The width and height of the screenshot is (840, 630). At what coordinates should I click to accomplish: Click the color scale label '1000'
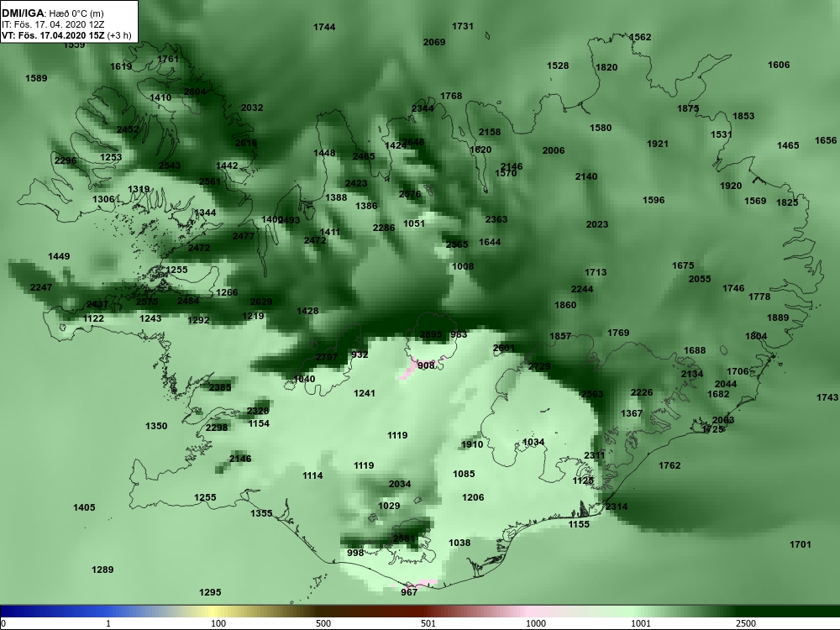(536, 623)
